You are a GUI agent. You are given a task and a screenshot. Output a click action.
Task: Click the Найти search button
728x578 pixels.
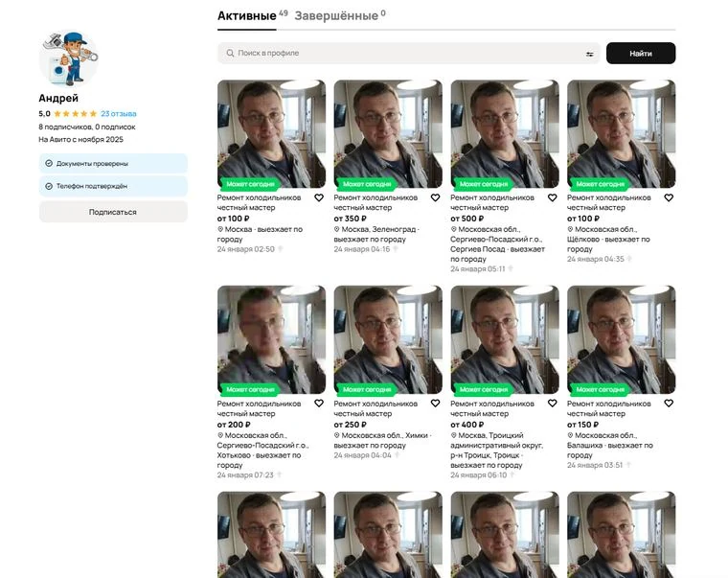(641, 54)
